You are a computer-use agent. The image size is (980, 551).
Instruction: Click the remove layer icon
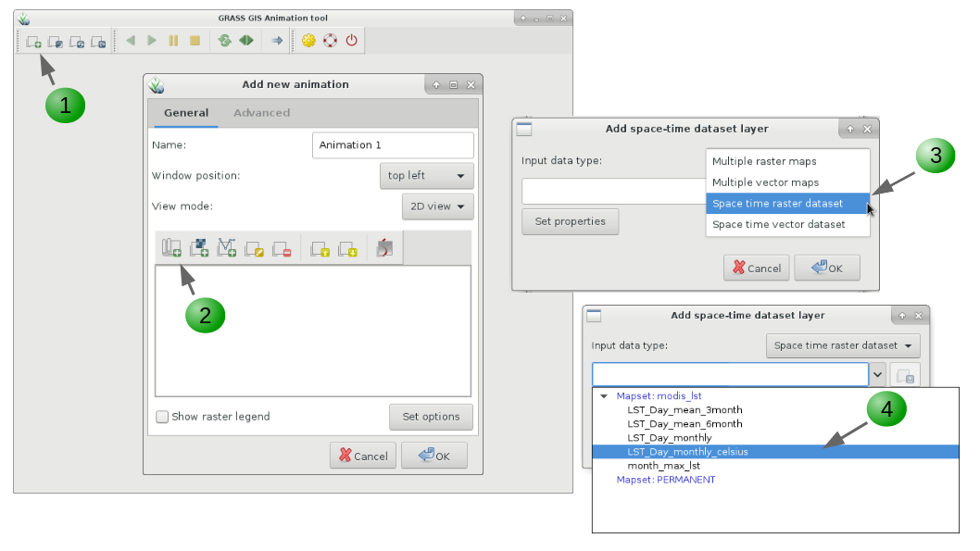pos(282,249)
